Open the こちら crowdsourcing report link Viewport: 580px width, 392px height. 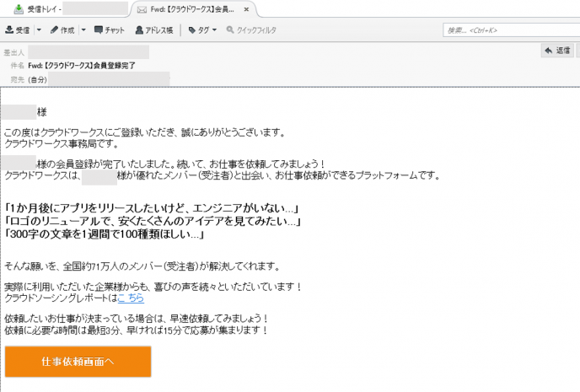coord(131,298)
